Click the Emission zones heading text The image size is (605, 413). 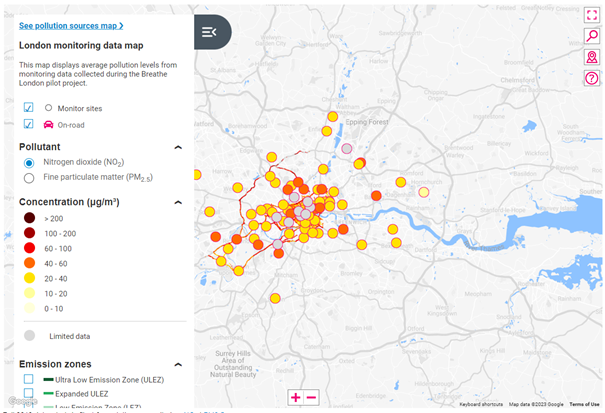click(55, 364)
